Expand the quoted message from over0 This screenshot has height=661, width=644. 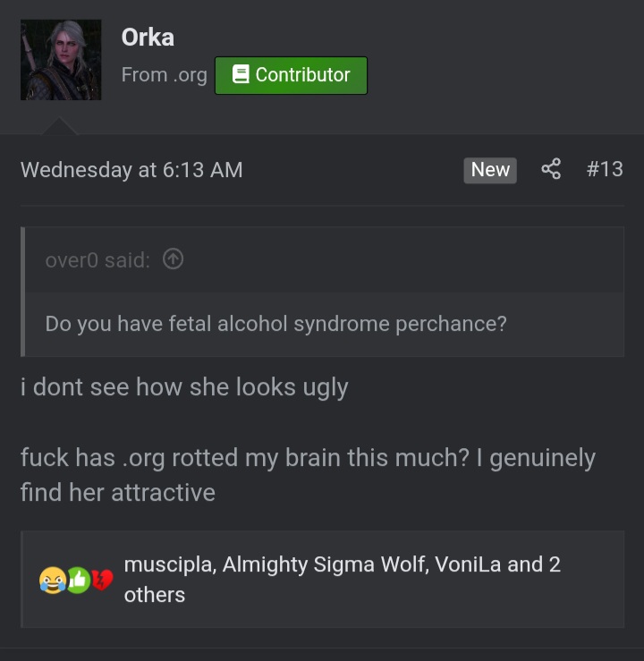tap(275, 324)
